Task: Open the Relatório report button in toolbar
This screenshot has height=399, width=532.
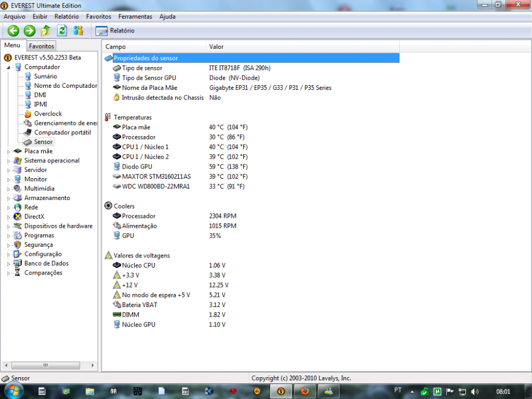Action: click(115, 31)
